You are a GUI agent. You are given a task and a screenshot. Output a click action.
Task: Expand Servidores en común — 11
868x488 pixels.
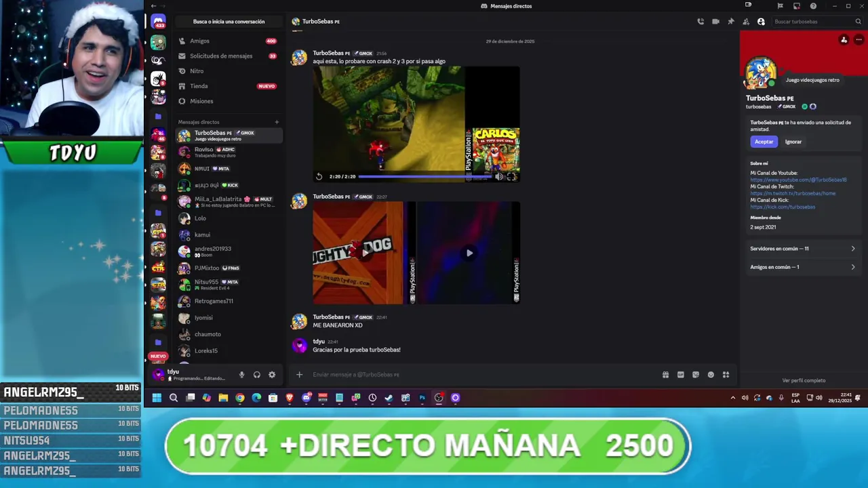pos(802,249)
